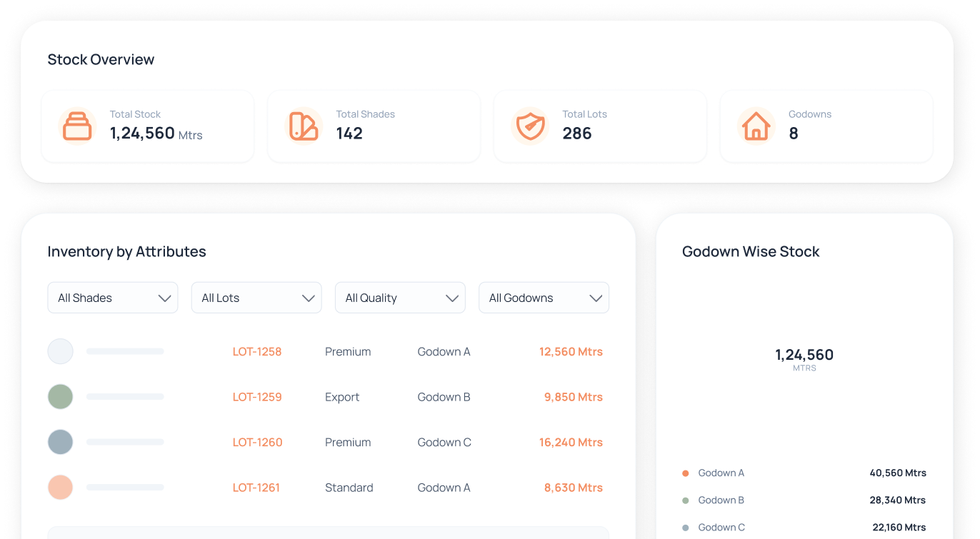Click the 16,240 Mtrs value
Viewport: 980px width, 539px height.
click(571, 443)
